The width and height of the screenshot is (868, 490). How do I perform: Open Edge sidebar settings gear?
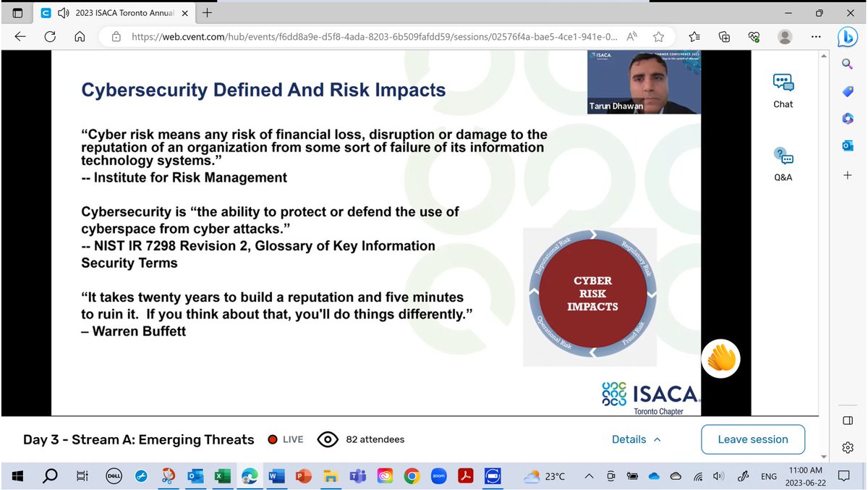[x=848, y=448]
